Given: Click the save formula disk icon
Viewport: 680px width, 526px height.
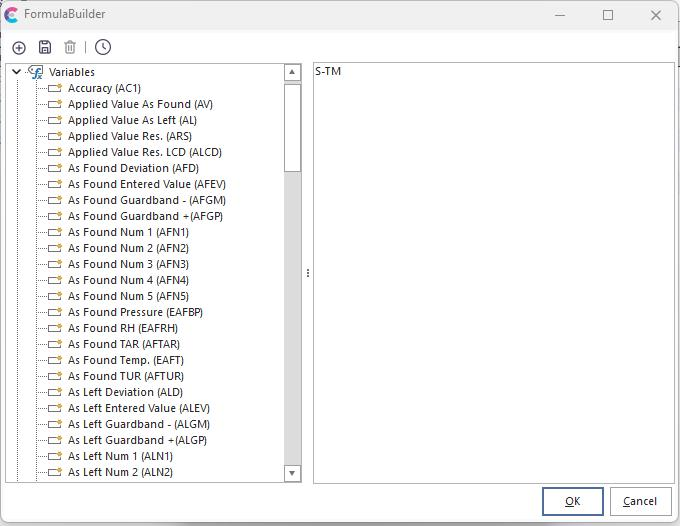Looking at the screenshot, I should pos(45,47).
